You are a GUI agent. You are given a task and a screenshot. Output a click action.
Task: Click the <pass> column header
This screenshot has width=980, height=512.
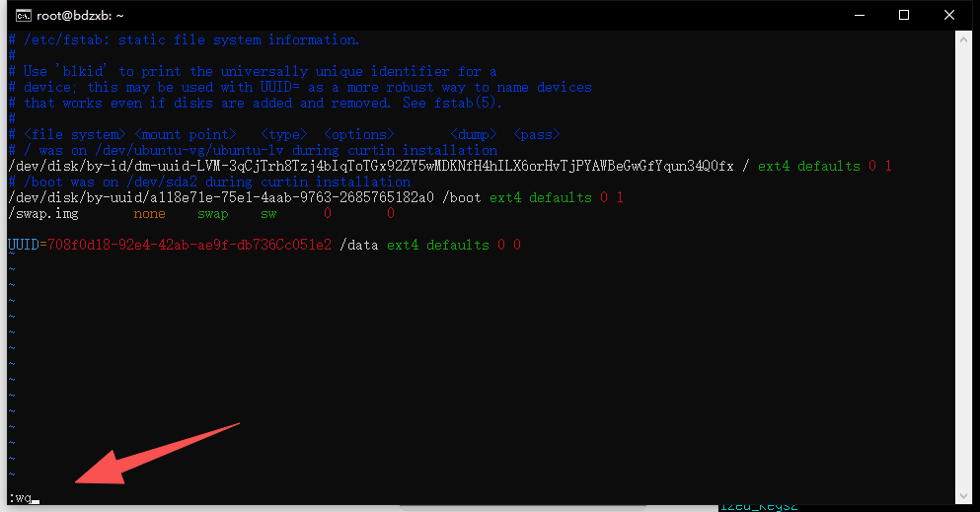click(x=536, y=134)
